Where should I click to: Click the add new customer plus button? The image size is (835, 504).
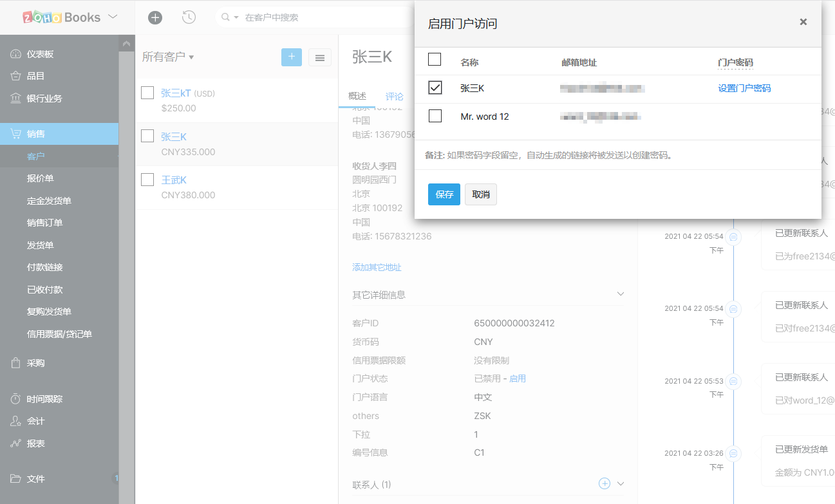(291, 57)
